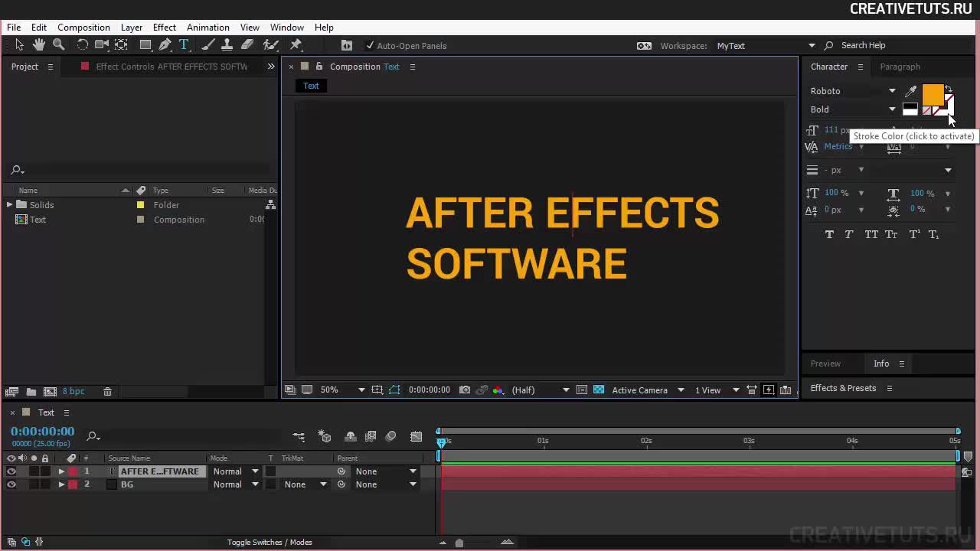
Task: Toggle hide Shy layers switch in timeline
Action: pyautogui.click(x=351, y=437)
